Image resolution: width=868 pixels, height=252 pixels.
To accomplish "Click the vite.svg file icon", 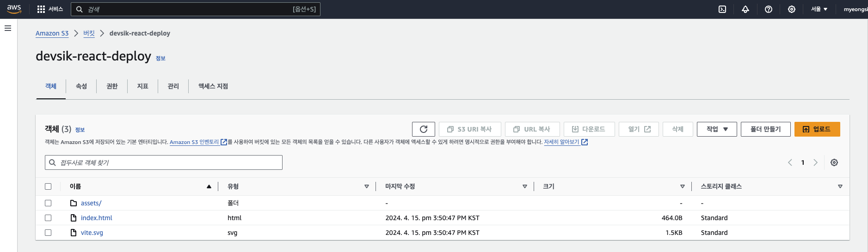I will click(x=74, y=233).
